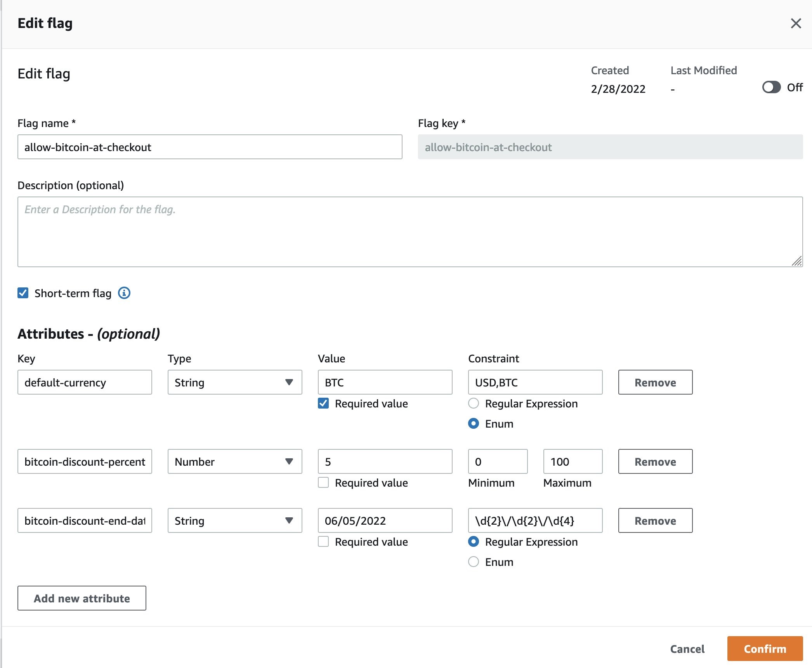
Task: Click the Value field for bitcoin-discount-percent
Action: click(385, 461)
